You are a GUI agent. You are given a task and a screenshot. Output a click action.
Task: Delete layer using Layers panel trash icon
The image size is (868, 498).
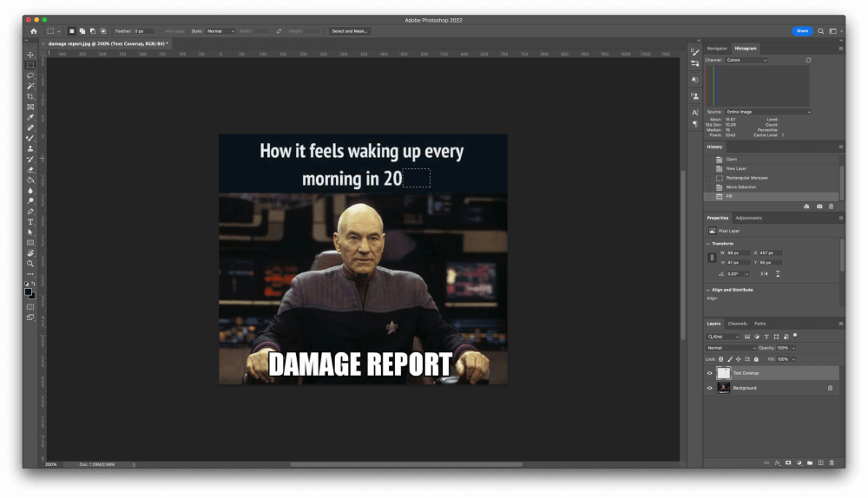832,462
